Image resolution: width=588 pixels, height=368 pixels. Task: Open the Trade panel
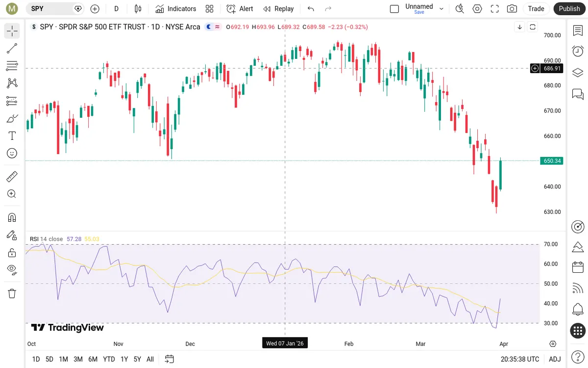tap(536, 8)
